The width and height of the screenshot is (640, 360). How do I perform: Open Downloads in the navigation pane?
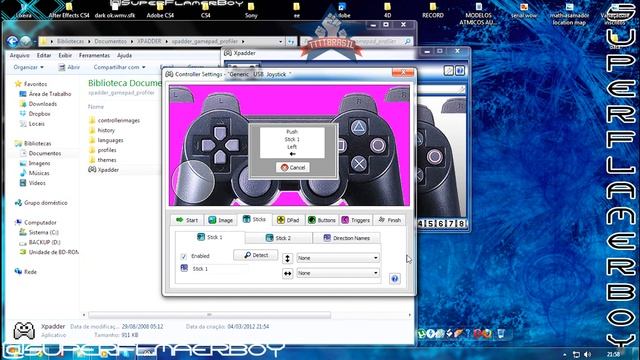coord(38,104)
